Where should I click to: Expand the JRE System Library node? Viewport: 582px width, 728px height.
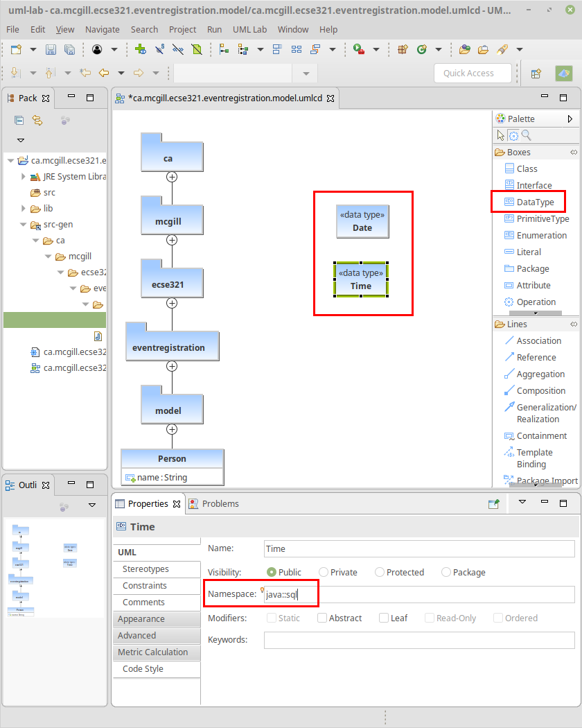click(x=23, y=176)
